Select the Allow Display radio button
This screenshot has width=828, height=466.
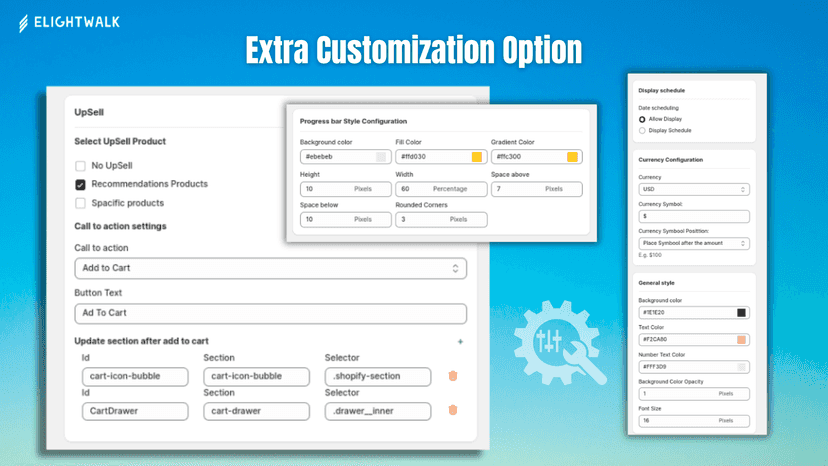coord(642,119)
